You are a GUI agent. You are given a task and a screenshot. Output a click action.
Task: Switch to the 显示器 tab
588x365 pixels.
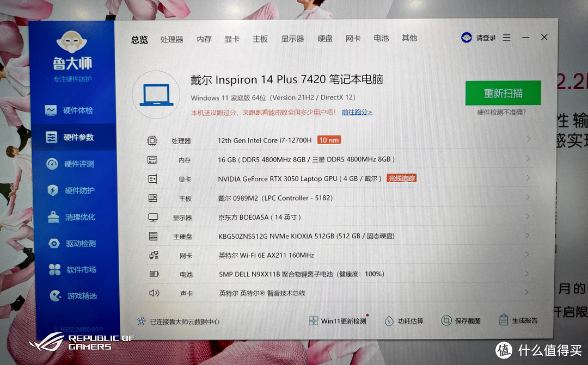click(x=292, y=39)
